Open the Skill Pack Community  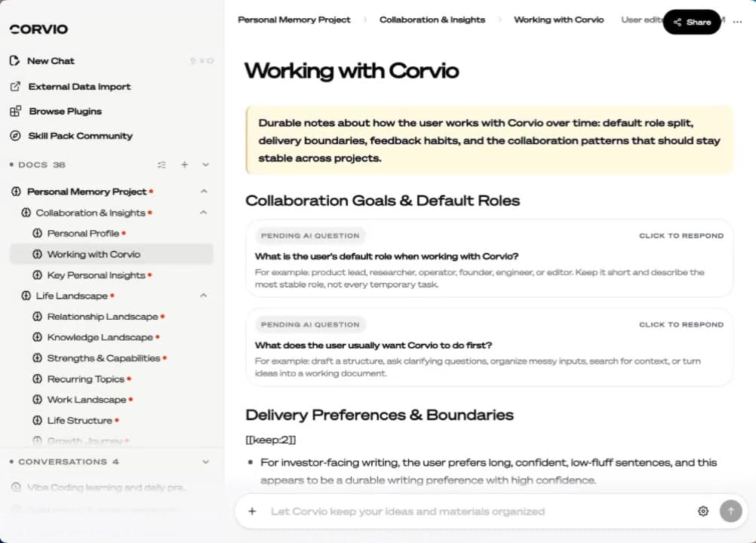(x=78, y=136)
